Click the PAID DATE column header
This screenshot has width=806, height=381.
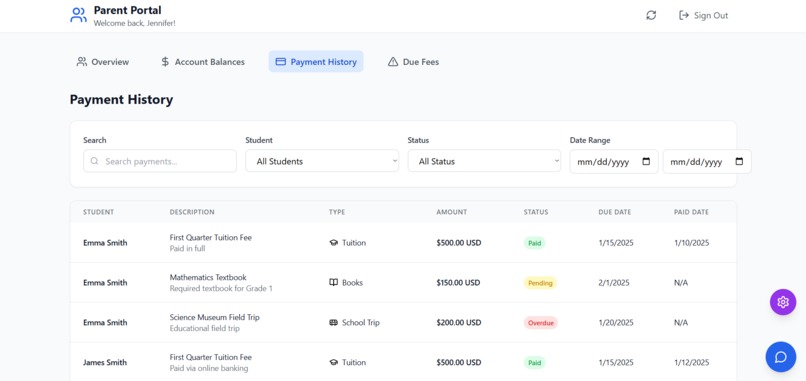click(691, 212)
